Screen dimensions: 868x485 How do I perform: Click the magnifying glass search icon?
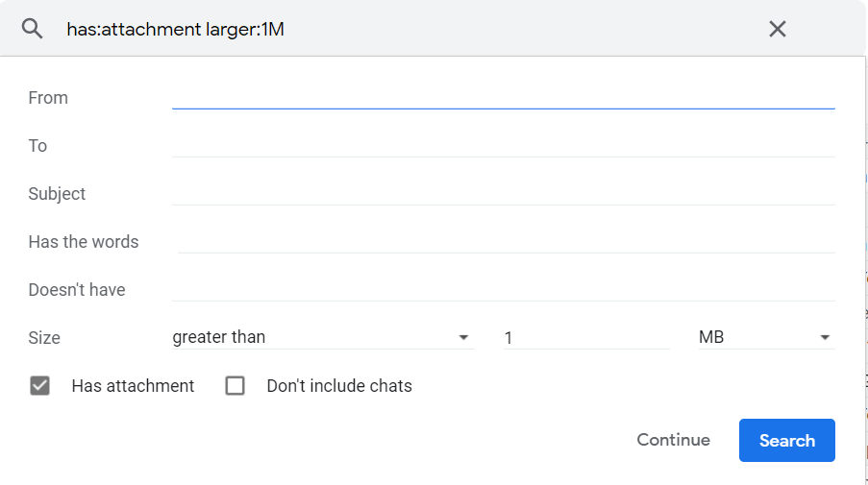pyautogui.click(x=33, y=29)
